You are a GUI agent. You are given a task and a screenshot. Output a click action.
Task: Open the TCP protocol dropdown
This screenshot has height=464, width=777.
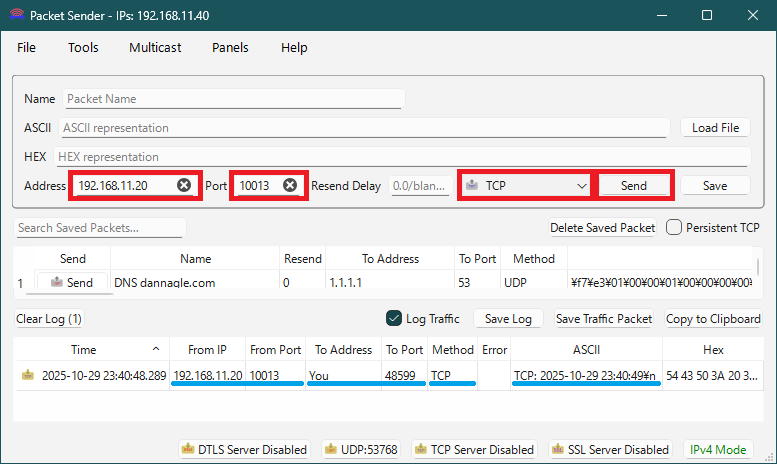526,186
